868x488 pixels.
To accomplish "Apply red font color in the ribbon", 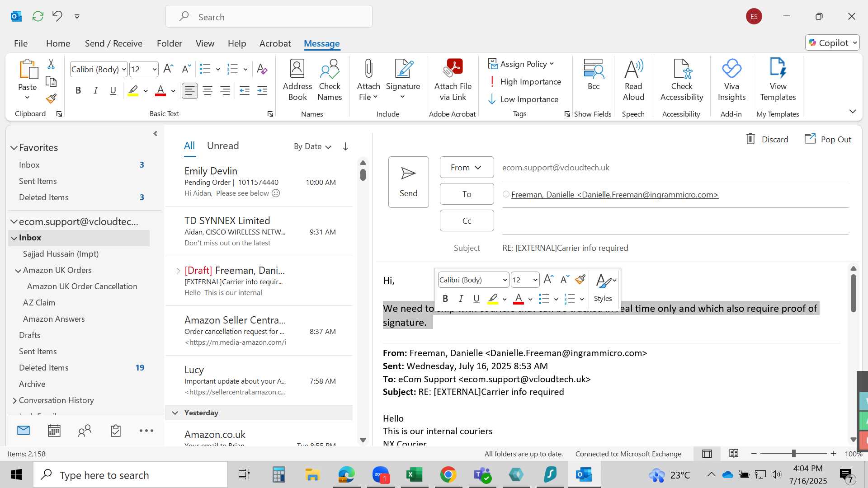I will tap(160, 91).
